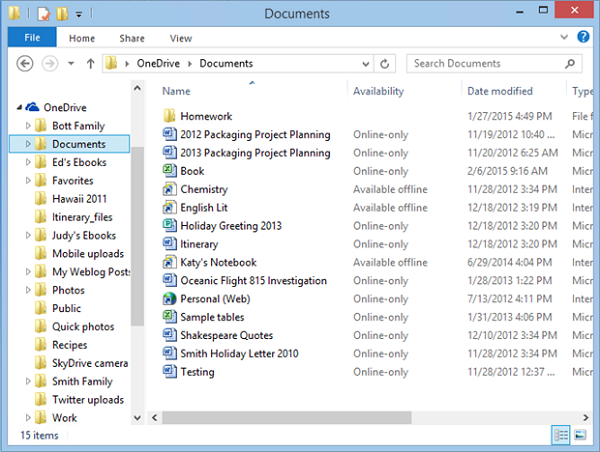Click the navigation pane scroll-up arrow
Viewport: 600px width, 452px height.
click(x=137, y=88)
